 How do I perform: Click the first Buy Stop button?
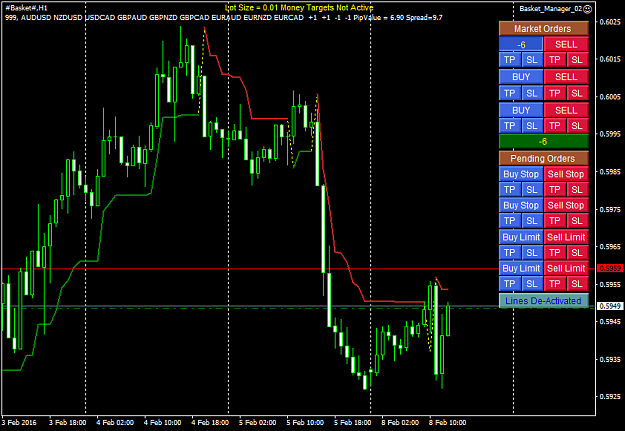point(521,174)
